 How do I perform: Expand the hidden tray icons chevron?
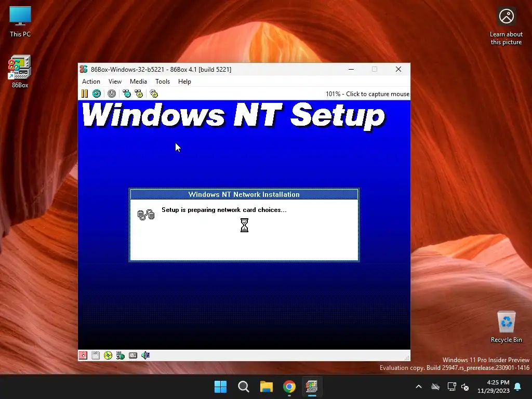coord(419,387)
